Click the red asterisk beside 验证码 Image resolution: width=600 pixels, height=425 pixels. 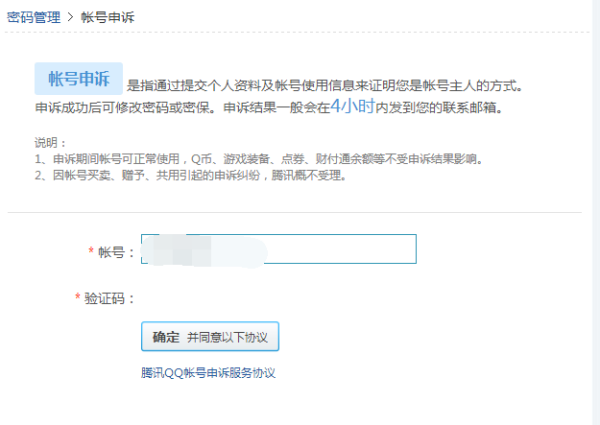tap(78, 298)
